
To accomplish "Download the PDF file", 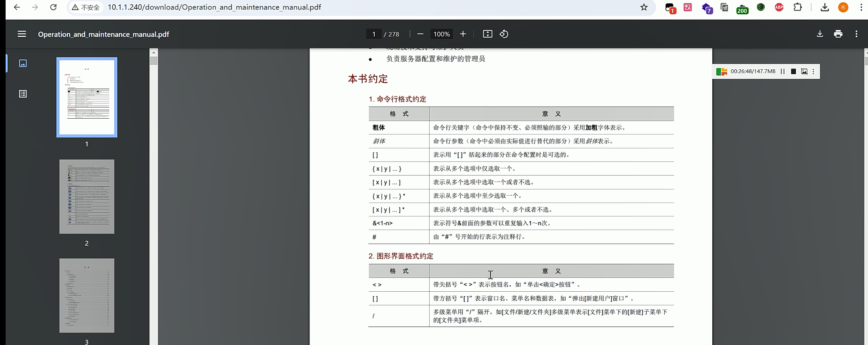I will [x=820, y=34].
